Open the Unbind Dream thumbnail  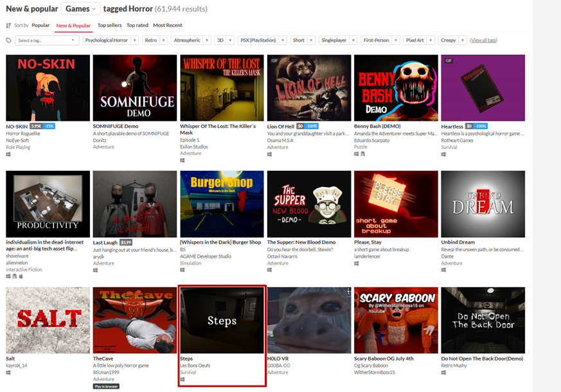[483, 204]
